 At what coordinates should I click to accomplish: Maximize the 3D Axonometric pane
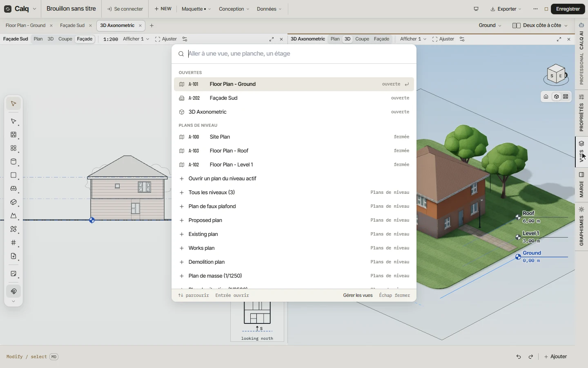559,39
